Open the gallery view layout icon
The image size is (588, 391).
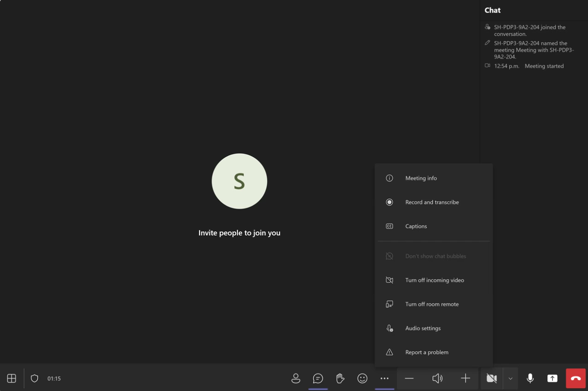[x=11, y=378]
